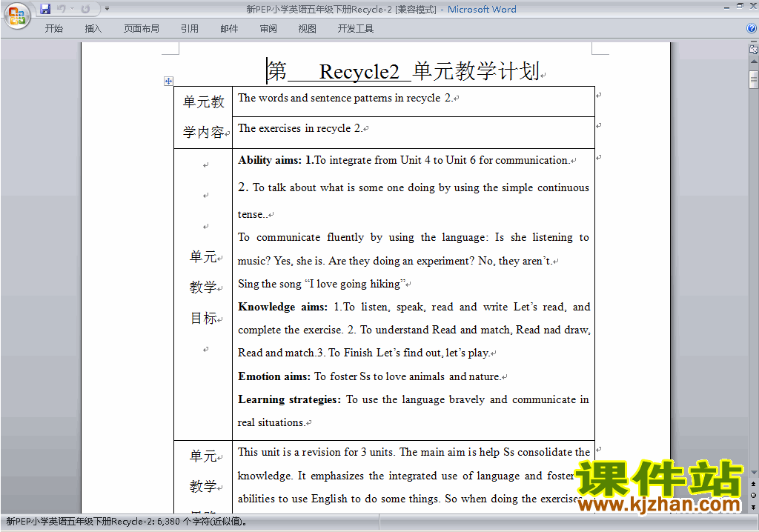Click the Undo arrow icon
The image size is (759, 532).
coord(61,9)
